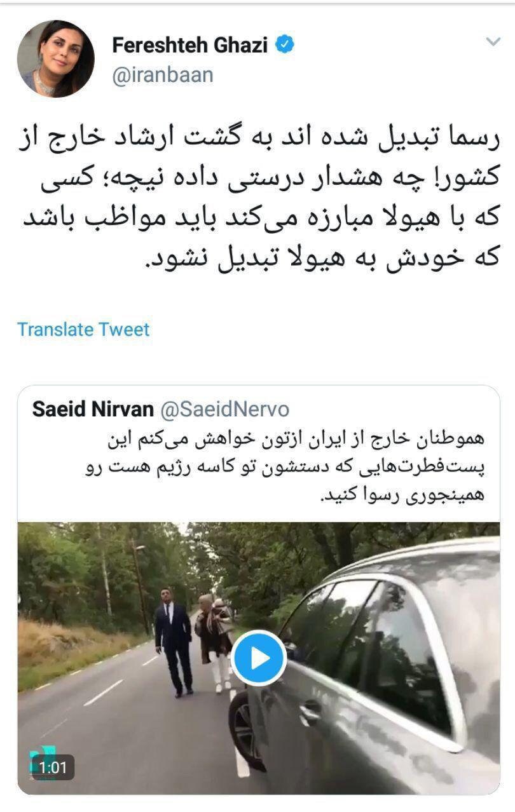Open the @SaeidNervo handle
The image size is (515, 812).
coord(224,409)
